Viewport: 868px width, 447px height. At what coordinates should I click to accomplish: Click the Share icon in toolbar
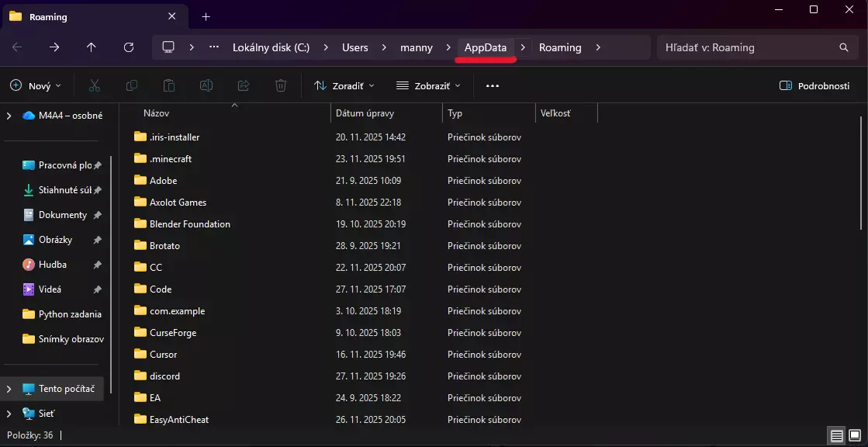[244, 85]
